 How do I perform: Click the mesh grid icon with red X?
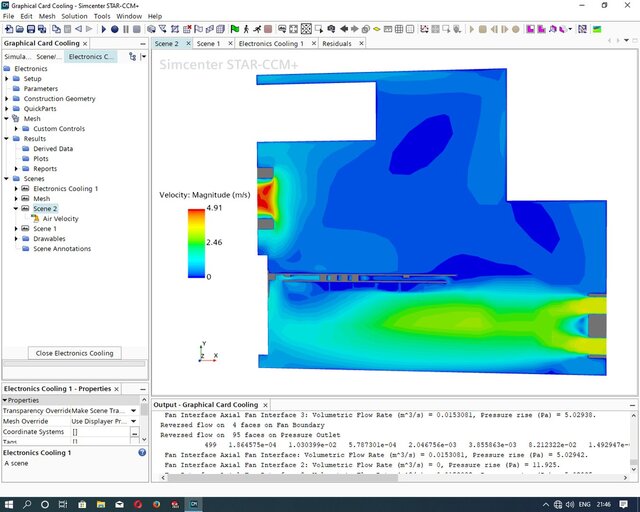coord(187,29)
